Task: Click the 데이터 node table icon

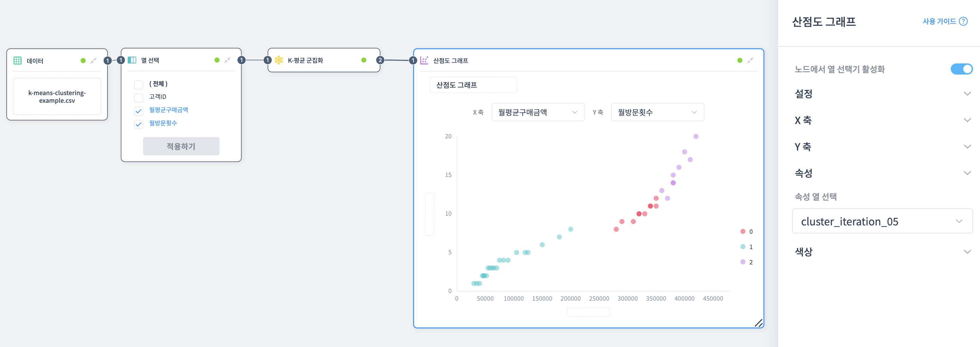Action: pos(17,60)
